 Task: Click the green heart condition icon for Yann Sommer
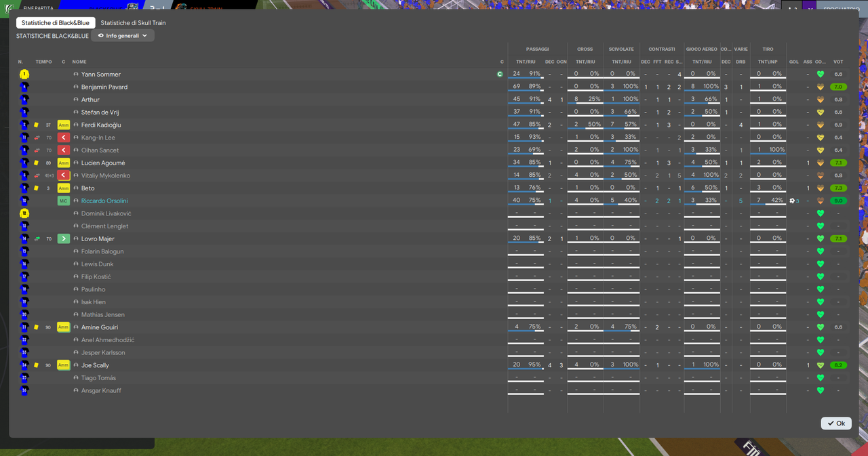click(x=821, y=75)
